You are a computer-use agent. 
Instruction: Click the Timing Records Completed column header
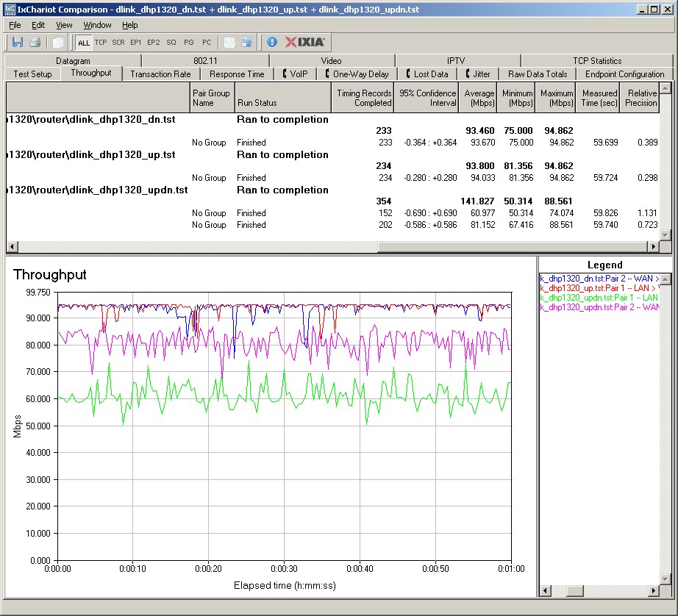[x=363, y=98]
